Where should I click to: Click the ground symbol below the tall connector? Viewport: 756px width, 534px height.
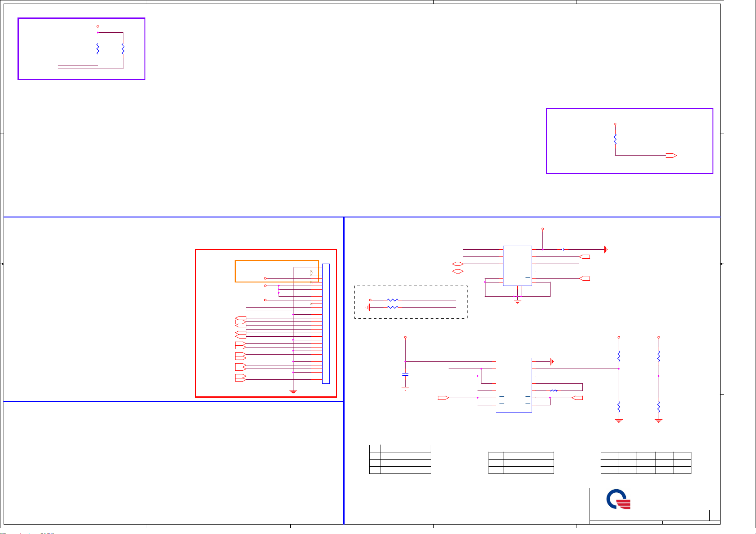pyautogui.click(x=293, y=392)
